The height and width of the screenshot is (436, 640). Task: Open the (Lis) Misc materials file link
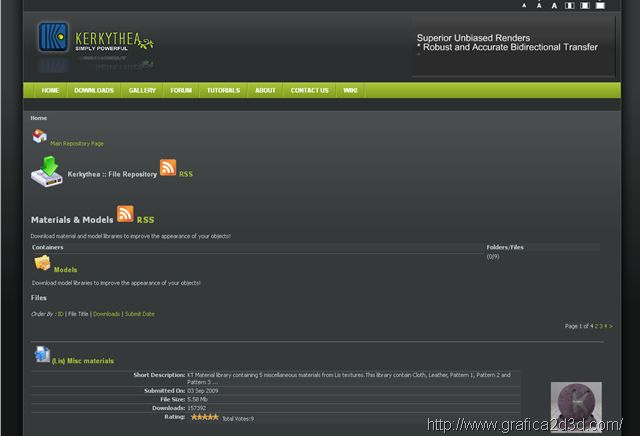83,361
